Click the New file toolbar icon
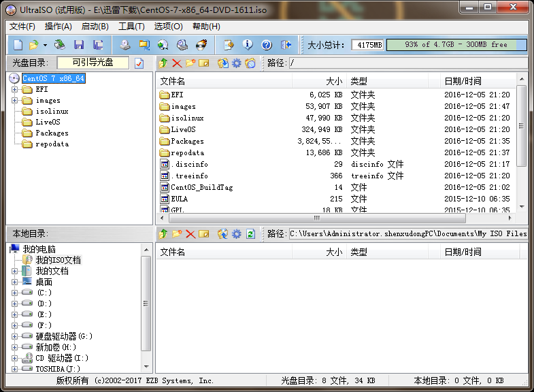 [x=18, y=45]
